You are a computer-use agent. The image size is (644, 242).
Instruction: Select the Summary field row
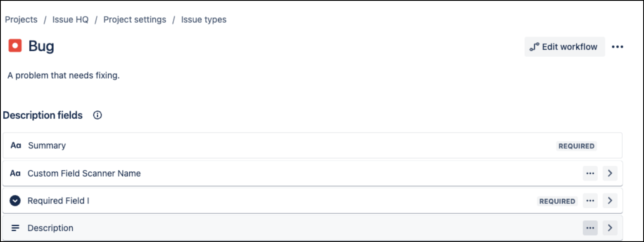pos(289,146)
